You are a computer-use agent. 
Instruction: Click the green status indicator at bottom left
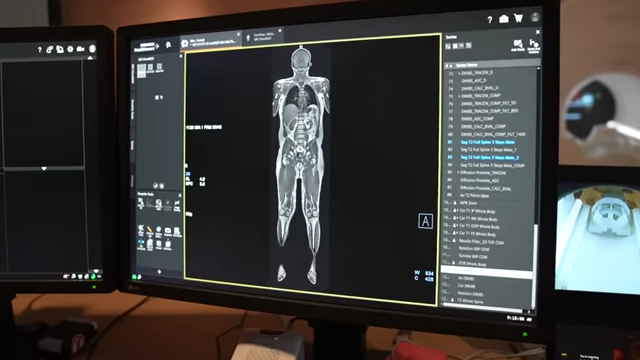[134, 277]
